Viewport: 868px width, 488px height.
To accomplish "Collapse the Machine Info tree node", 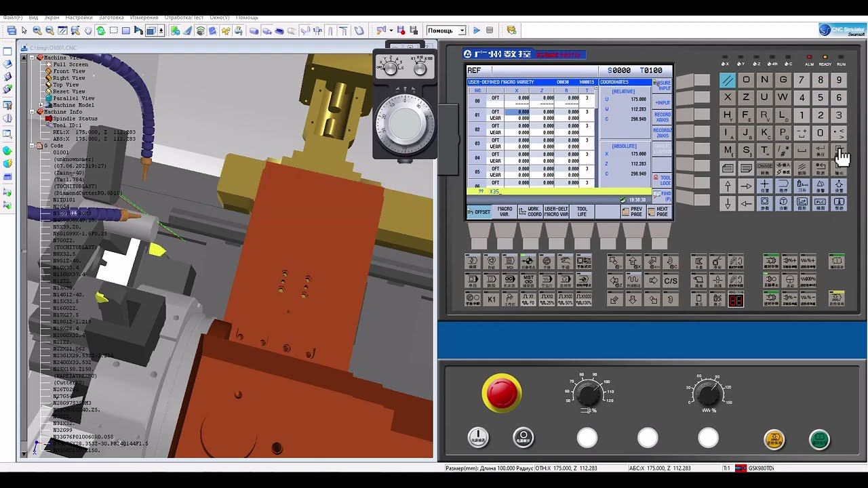I will point(32,112).
